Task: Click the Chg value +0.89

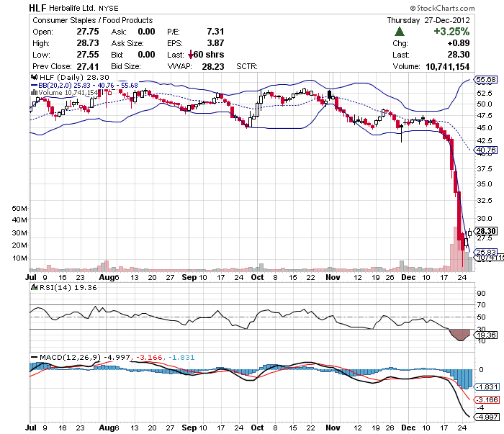Action: pos(459,43)
